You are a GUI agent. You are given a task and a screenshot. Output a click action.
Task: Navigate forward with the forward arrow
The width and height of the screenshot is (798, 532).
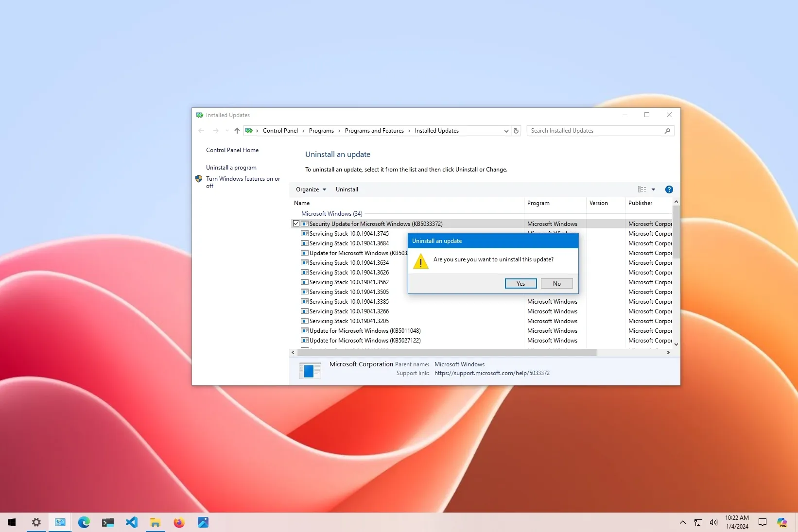(216, 131)
